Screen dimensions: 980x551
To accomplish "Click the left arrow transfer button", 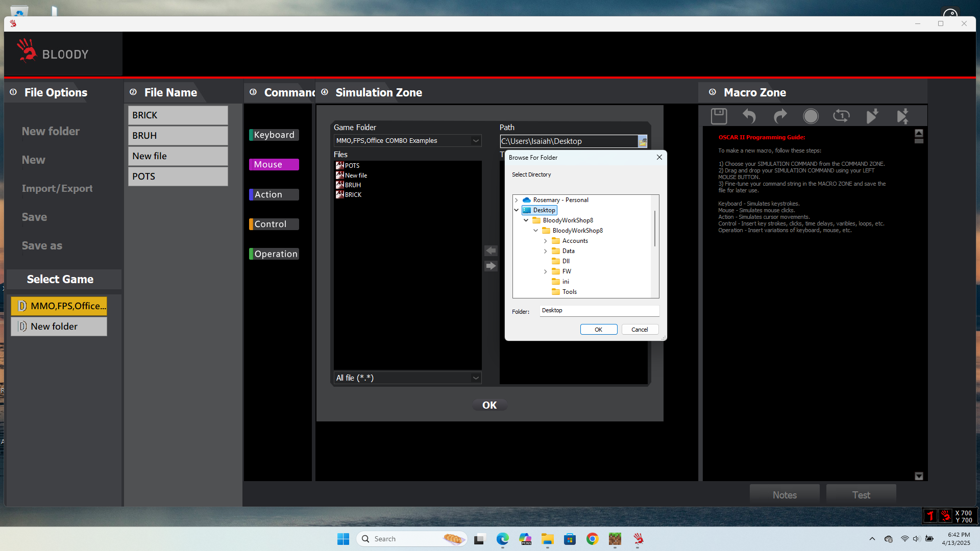I will (491, 251).
